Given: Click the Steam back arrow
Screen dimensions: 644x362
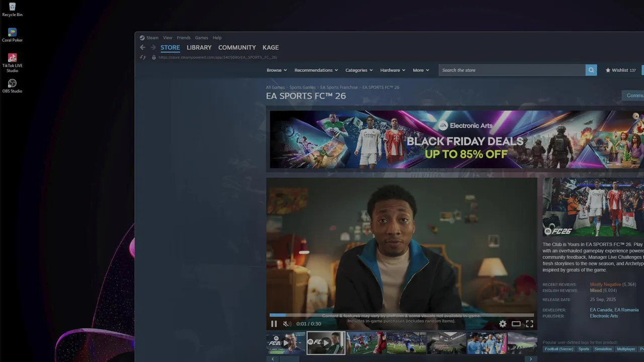Looking at the screenshot, I should [x=142, y=47].
